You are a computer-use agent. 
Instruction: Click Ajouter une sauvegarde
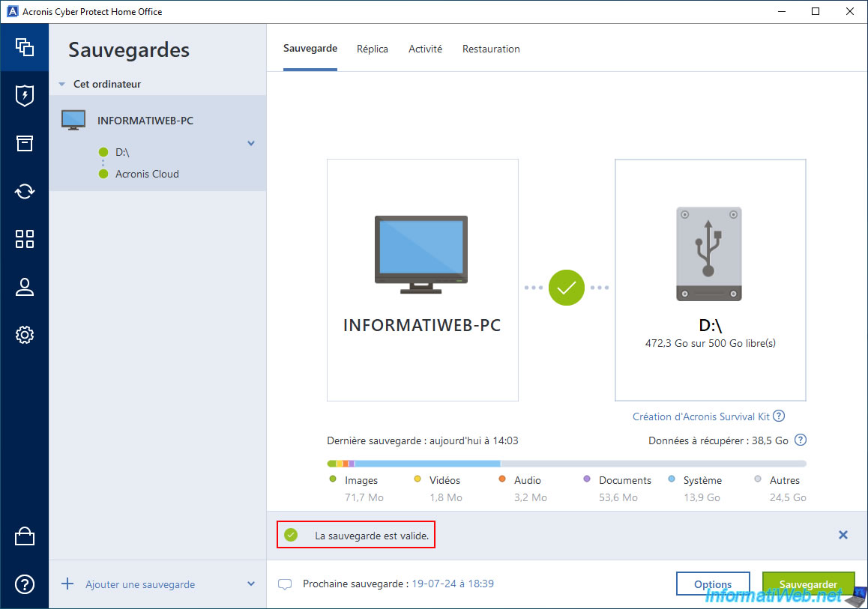(140, 584)
